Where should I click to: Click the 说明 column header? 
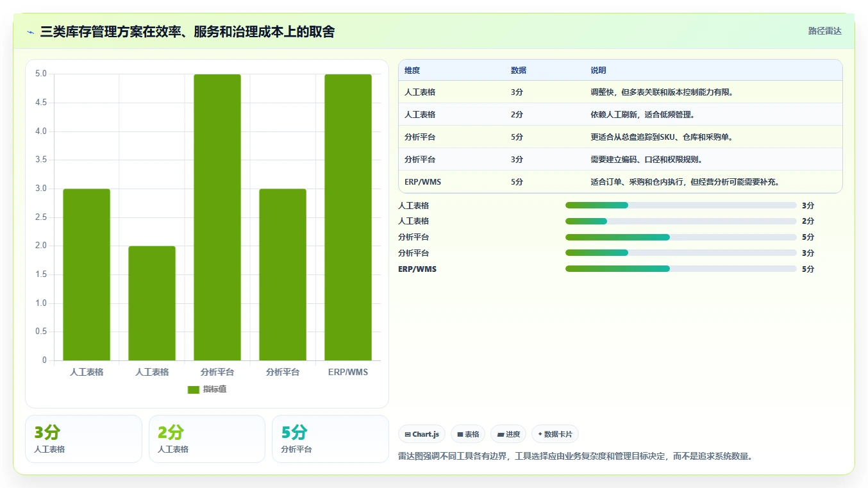[598, 71]
